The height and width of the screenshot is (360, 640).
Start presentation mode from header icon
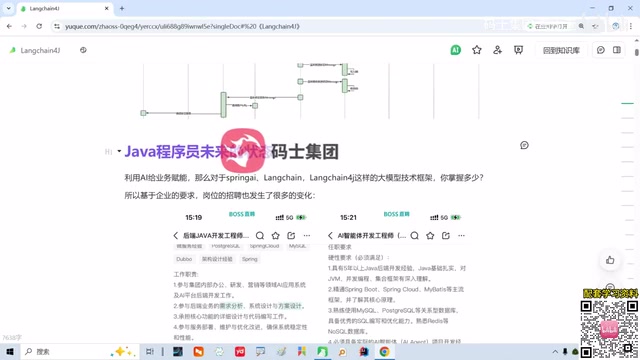click(518, 50)
